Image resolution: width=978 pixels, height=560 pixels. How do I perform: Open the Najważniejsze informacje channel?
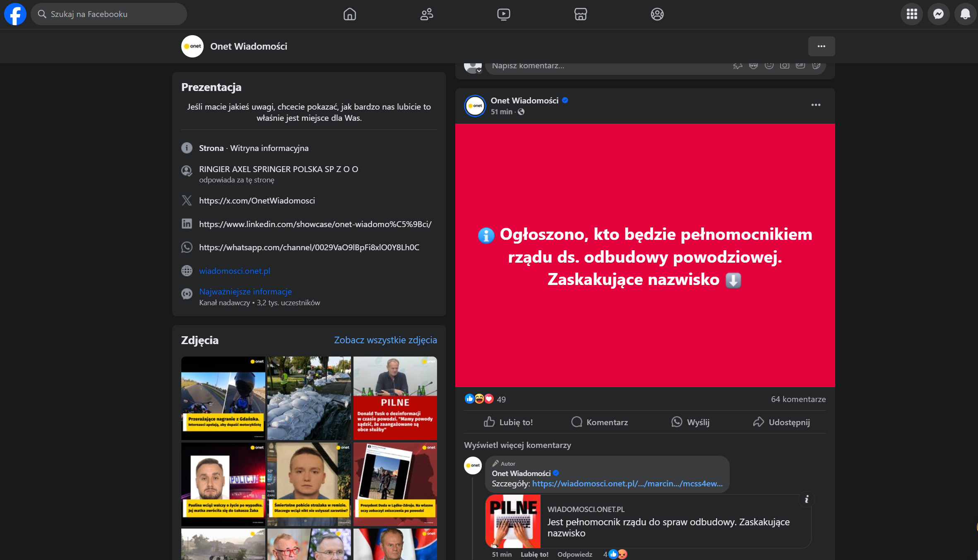click(245, 292)
